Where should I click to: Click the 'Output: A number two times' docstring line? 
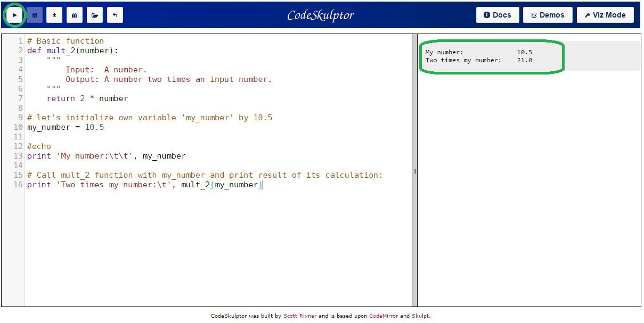tap(169, 79)
